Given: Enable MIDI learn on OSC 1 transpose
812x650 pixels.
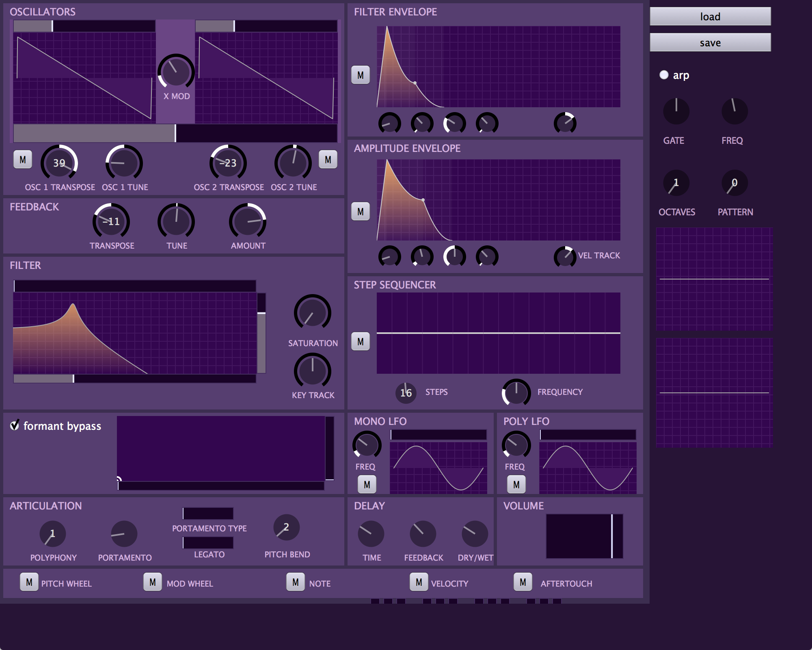Looking at the screenshot, I should (x=23, y=160).
